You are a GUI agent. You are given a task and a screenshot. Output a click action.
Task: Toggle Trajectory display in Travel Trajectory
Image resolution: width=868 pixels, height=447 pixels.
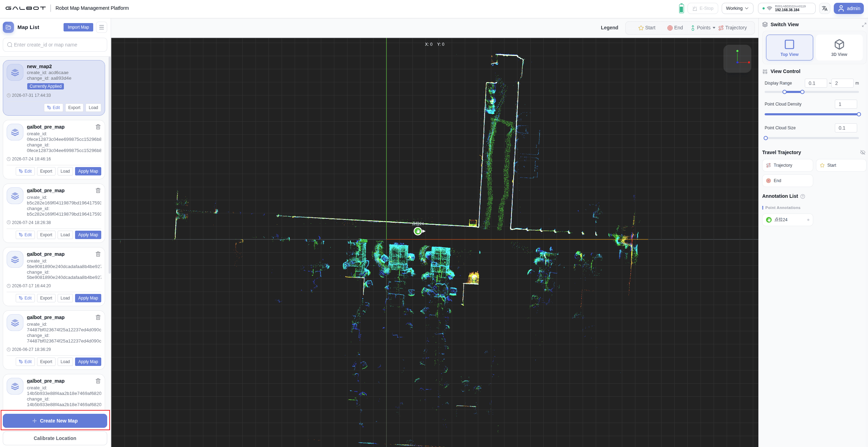tap(787, 165)
